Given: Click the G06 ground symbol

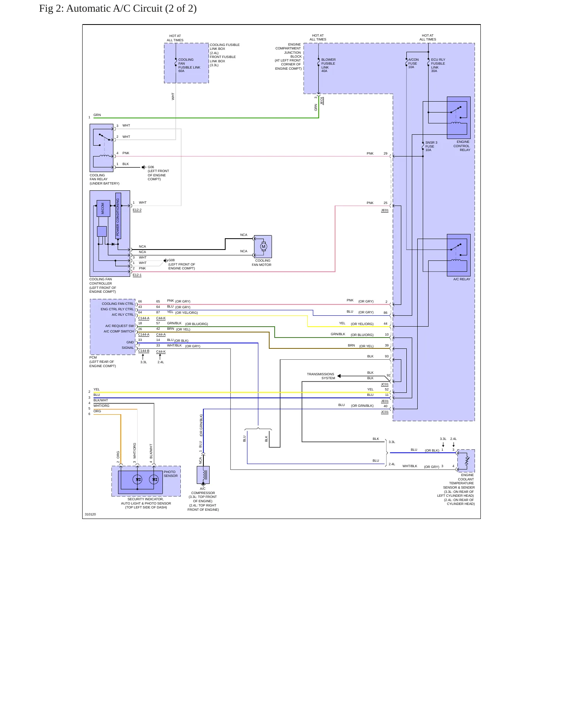Looking at the screenshot, I should coord(143,167).
